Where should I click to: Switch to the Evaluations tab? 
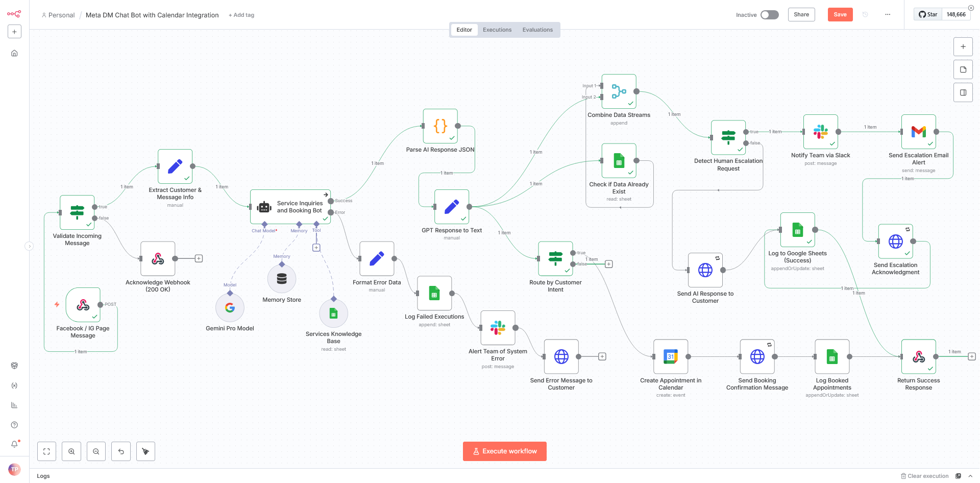point(537,30)
